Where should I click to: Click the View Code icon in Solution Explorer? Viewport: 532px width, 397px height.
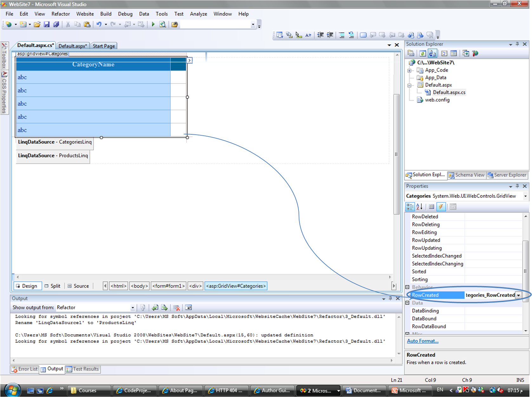(x=444, y=54)
